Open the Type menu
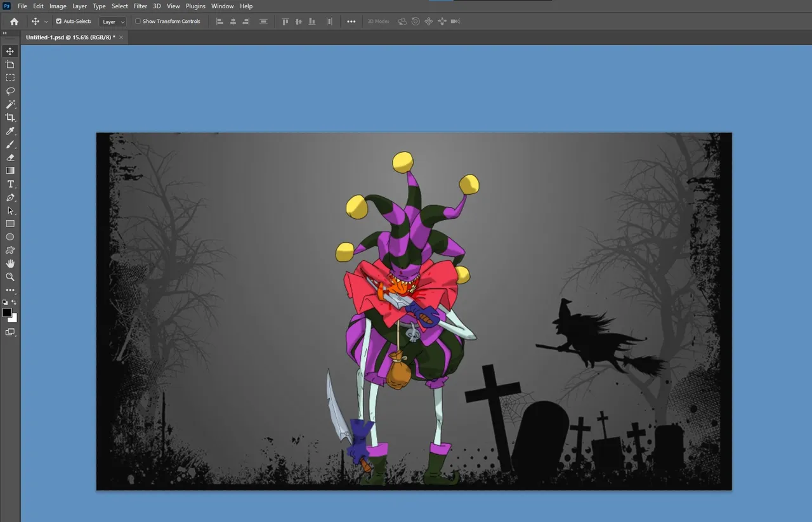Screen dimensions: 812x522 point(100,6)
